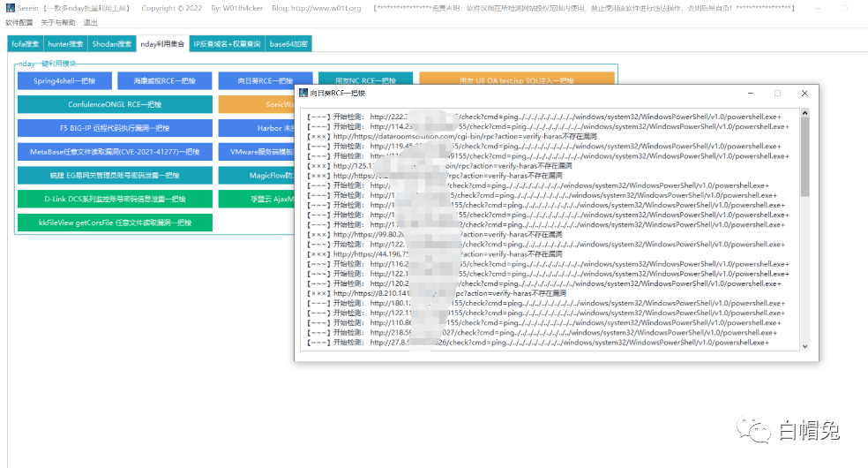This screenshot has width=868, height=468.
Task: Click the D-Link DCS系列监控 button
Action: pos(115,199)
